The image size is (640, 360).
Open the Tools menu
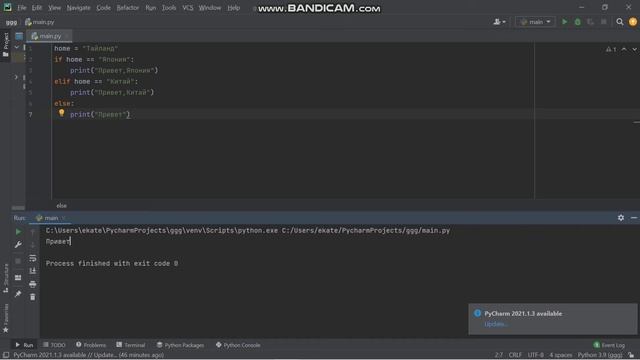point(169,8)
